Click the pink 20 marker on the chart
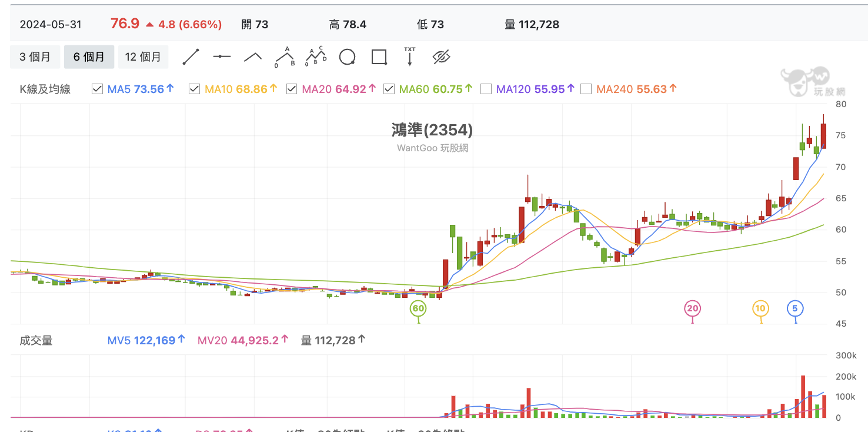Image resolution: width=868 pixels, height=432 pixels. 693,308
